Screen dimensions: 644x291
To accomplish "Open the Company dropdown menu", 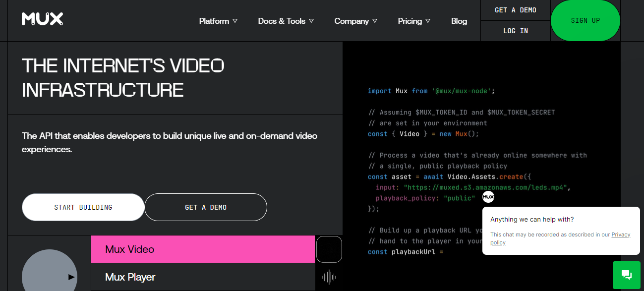I will click(x=355, y=21).
